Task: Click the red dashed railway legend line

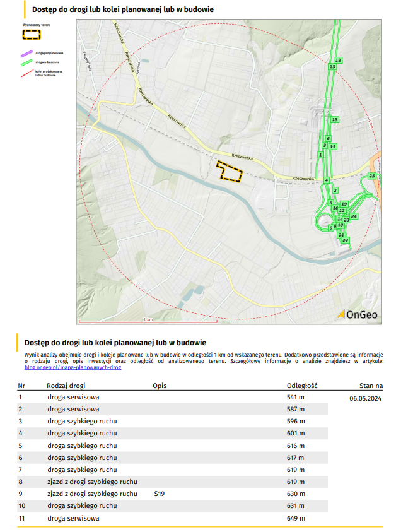Action: tap(28, 73)
